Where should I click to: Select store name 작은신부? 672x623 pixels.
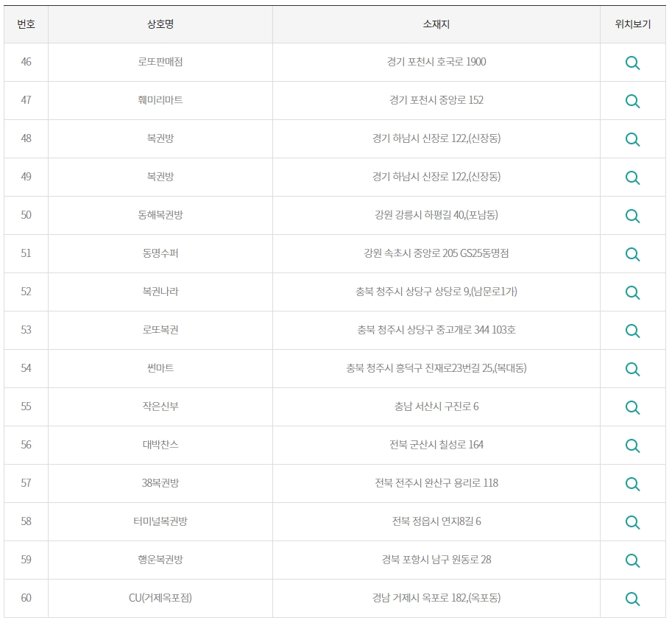(x=160, y=406)
